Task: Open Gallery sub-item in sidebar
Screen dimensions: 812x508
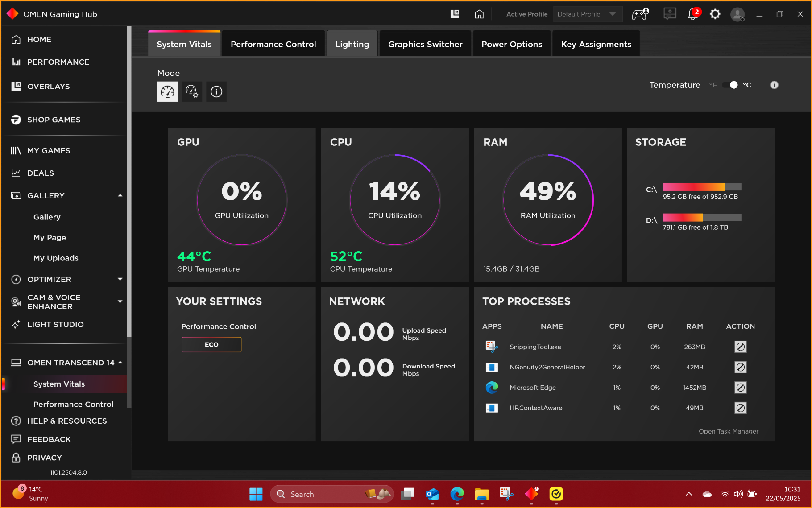Action: [x=47, y=217]
